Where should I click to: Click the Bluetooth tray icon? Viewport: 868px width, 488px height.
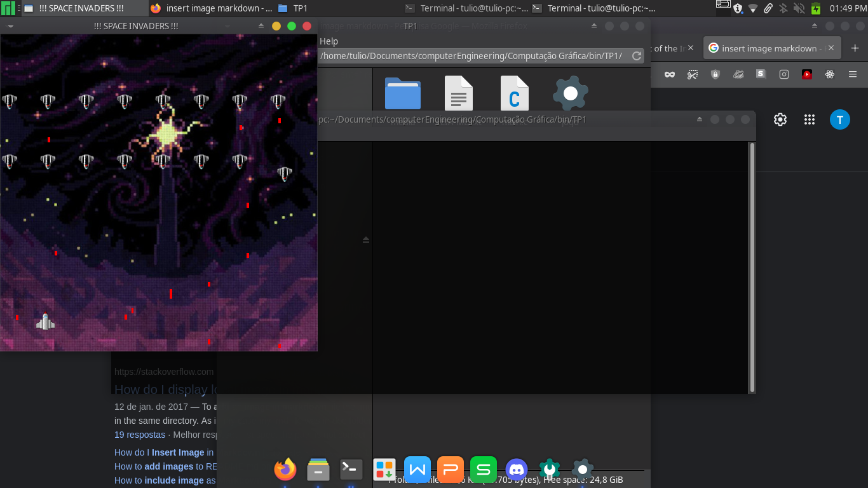tap(783, 8)
